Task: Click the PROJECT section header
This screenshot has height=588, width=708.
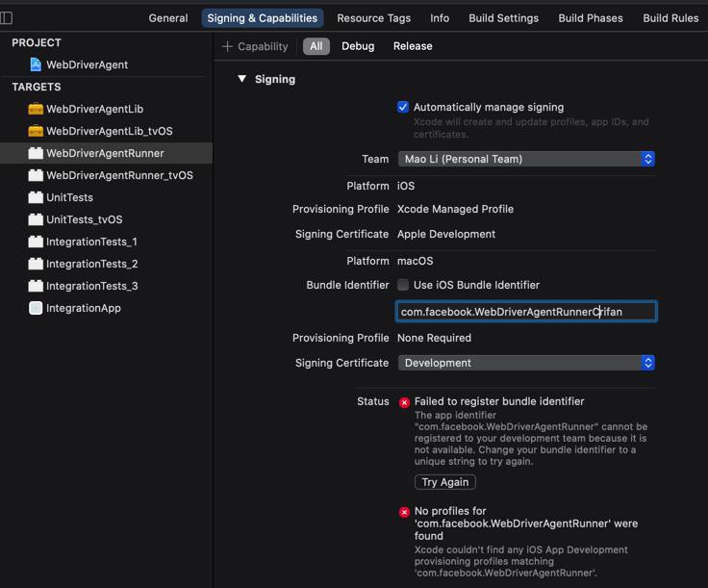Action: pyautogui.click(x=37, y=42)
